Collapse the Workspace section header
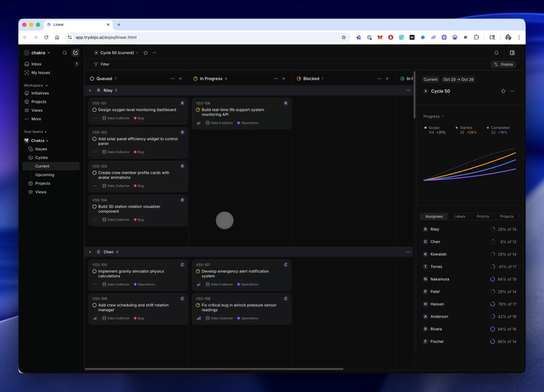 (35, 86)
